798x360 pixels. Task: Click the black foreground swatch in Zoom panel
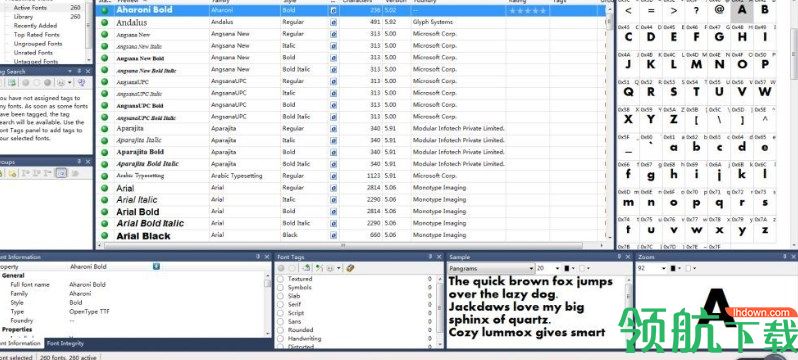[673, 268]
